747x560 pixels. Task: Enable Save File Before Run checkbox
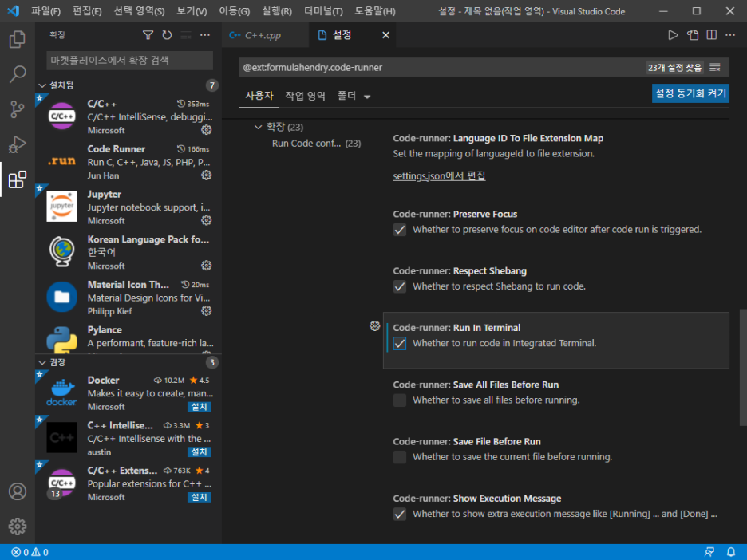point(400,457)
